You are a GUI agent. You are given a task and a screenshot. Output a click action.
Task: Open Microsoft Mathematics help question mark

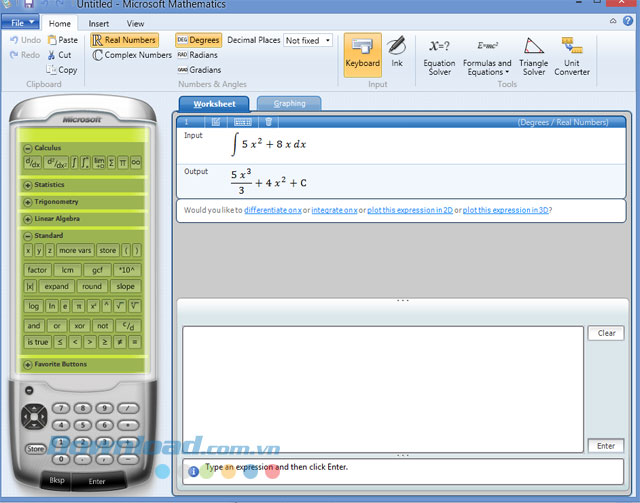coord(628,21)
